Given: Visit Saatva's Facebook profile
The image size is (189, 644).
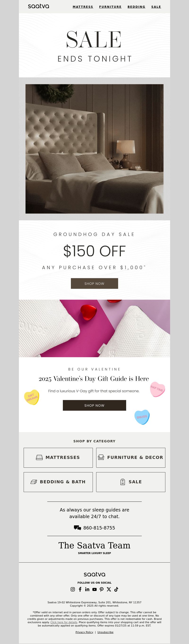Looking at the screenshot, I should pyautogui.click(x=80, y=589).
